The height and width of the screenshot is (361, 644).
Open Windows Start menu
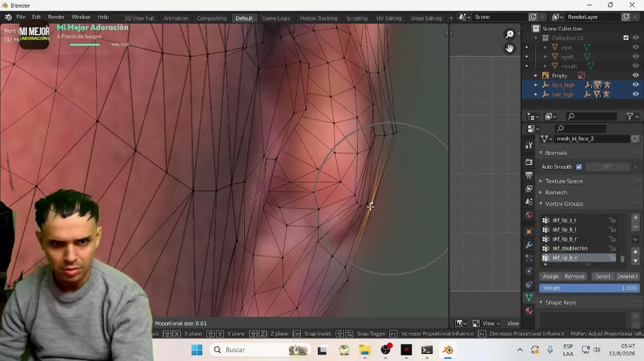[x=197, y=350]
